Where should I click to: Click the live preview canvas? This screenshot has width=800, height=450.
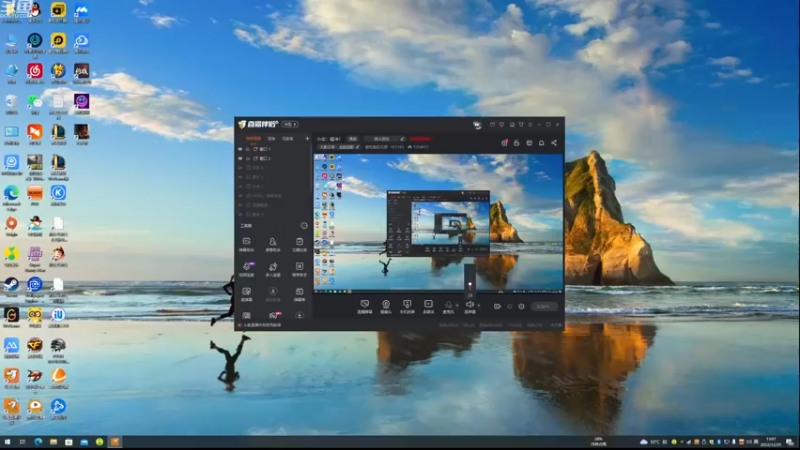[438, 223]
